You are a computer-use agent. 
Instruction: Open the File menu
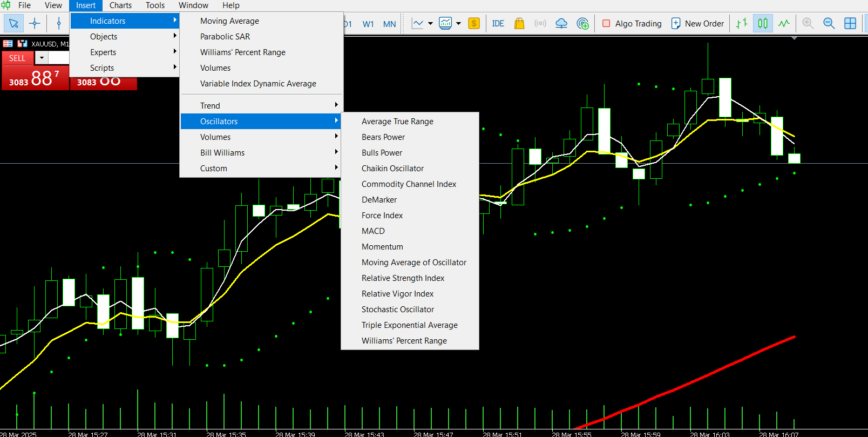pos(24,5)
